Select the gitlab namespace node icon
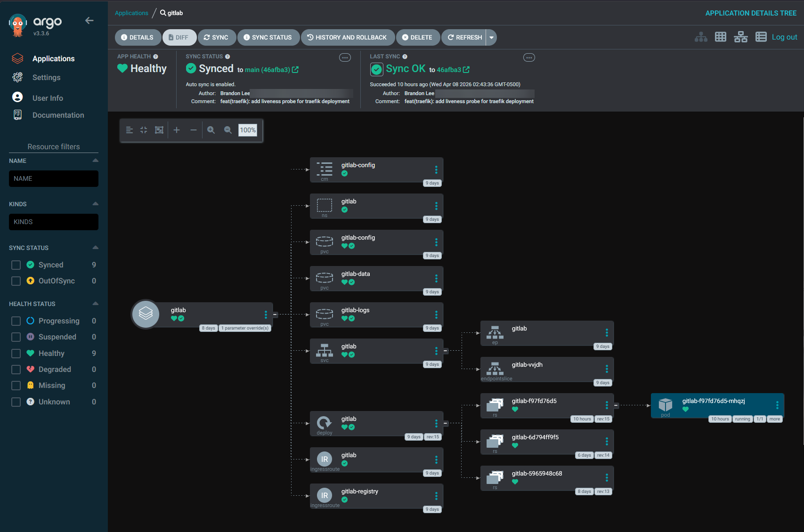 pos(325,205)
